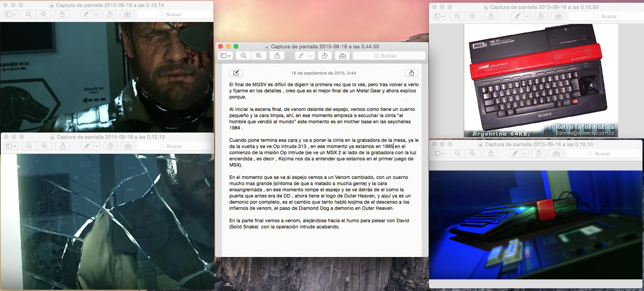Rotate the image in 0.44.50 window
This screenshot has width=644, height=291.
point(325,56)
